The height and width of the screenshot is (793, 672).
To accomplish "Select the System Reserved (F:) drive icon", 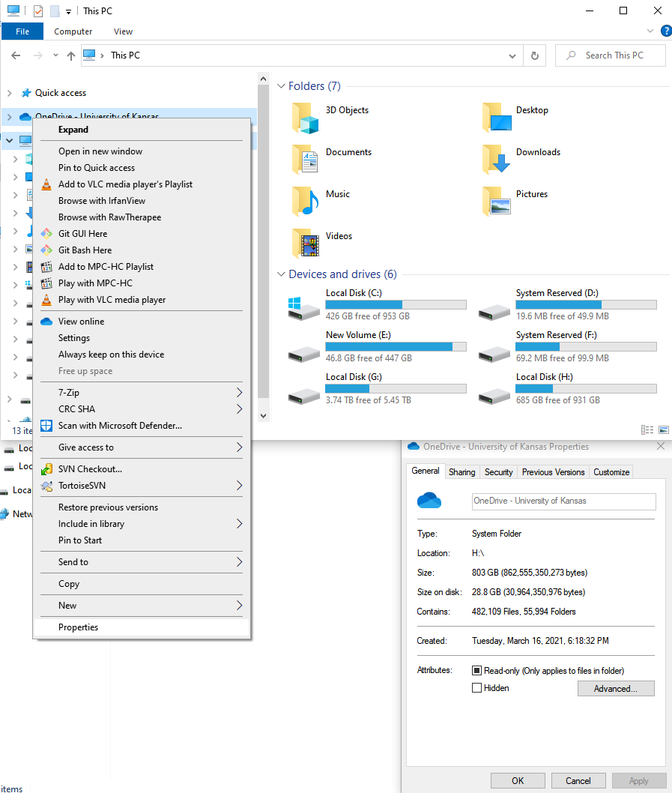I will click(x=494, y=354).
